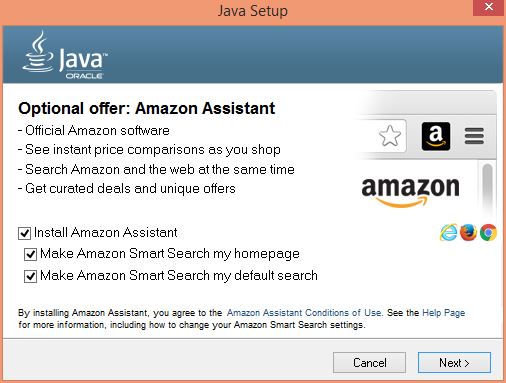Click the Java Setup title bar

(253, 11)
